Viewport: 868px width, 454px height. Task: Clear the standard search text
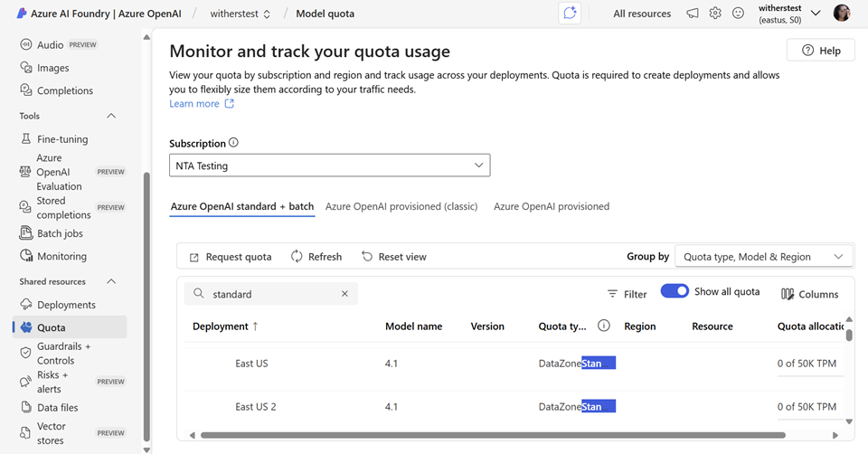coord(344,293)
